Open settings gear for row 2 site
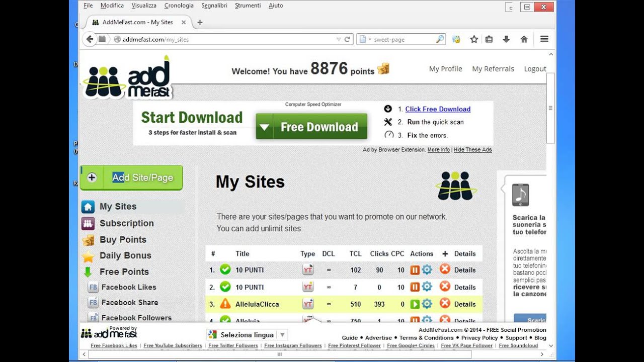The height and width of the screenshot is (362, 644). point(427,287)
